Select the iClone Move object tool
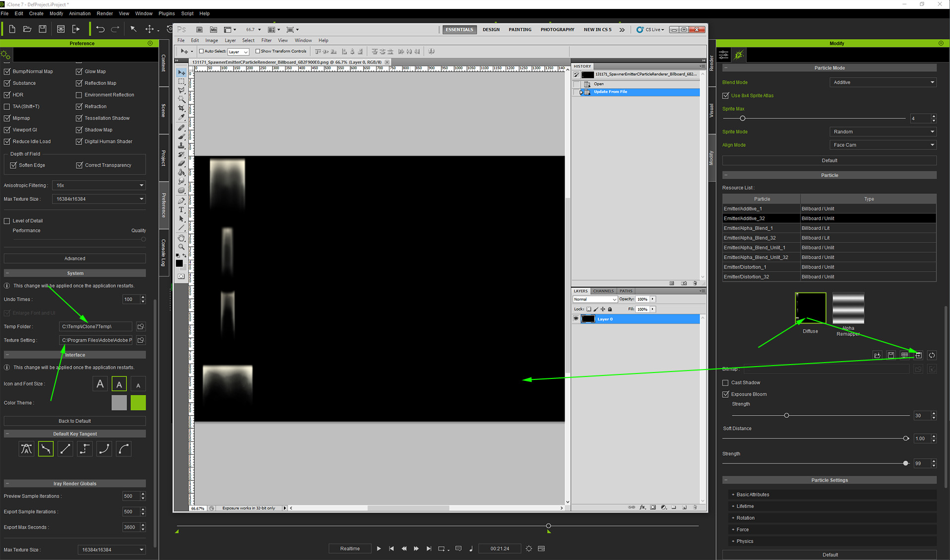Screen dimensions: 950x560 tap(149, 29)
